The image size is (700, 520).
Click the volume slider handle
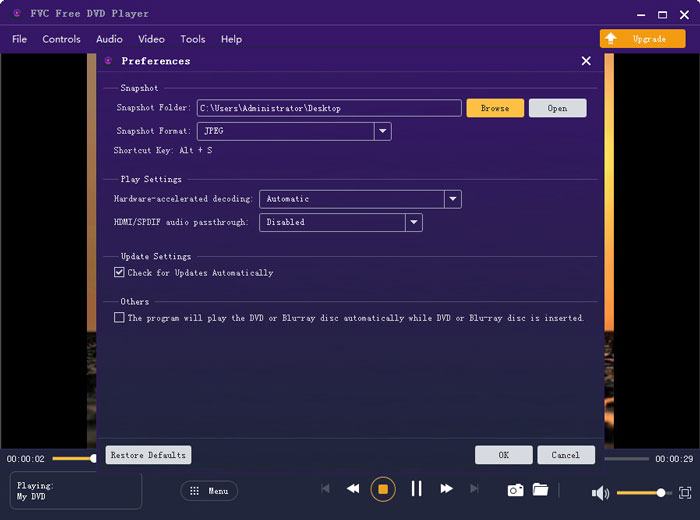[x=661, y=493]
